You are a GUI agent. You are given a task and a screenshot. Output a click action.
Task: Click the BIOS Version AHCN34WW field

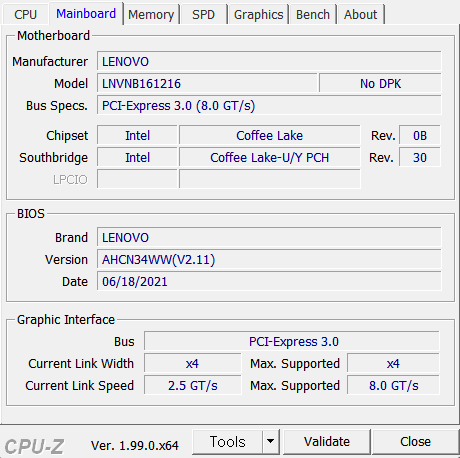(x=269, y=259)
